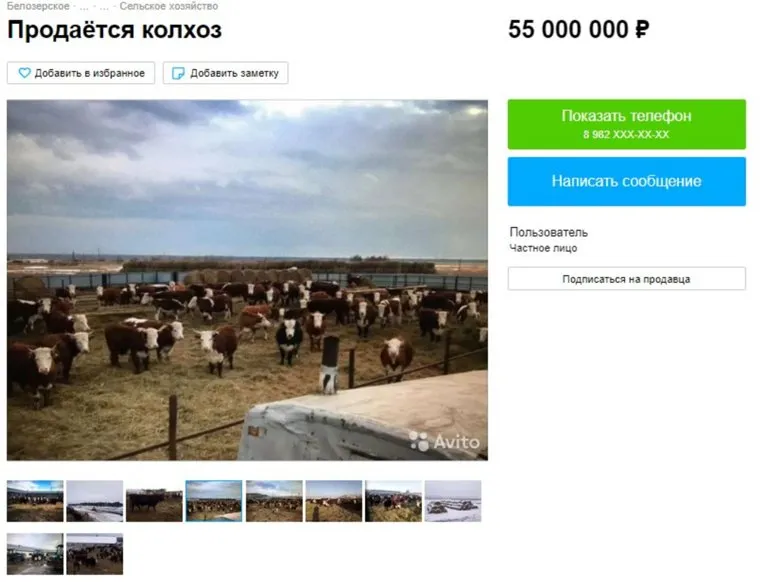
Task: Select the highlighted fourth thumbnail
Action: 214,501
